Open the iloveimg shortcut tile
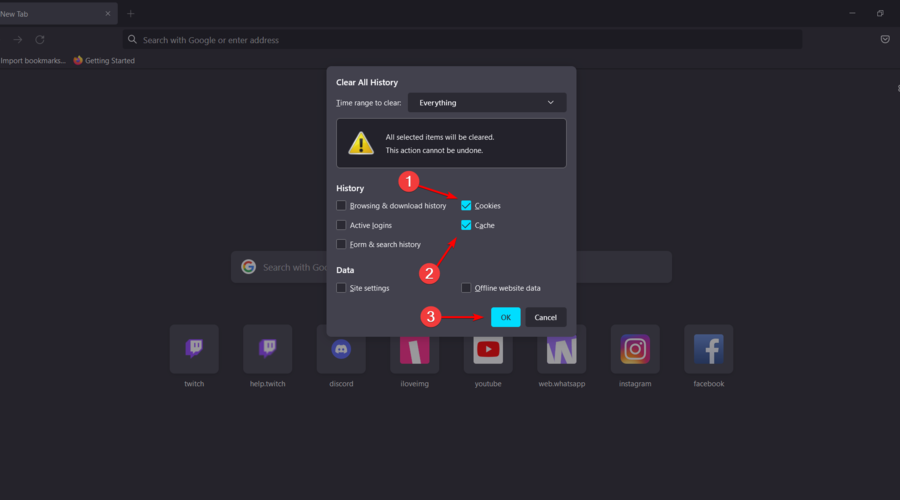 (x=414, y=349)
